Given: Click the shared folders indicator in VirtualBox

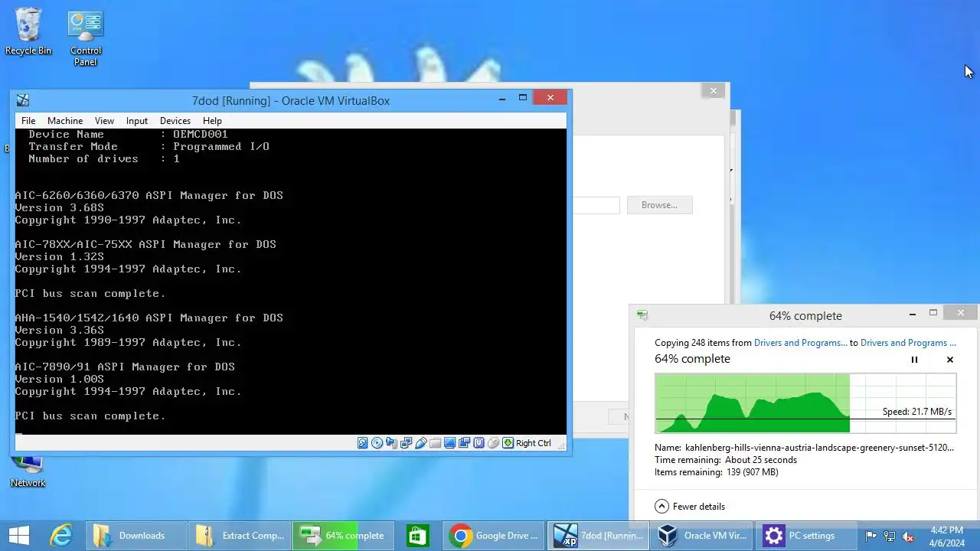Looking at the screenshot, I should point(435,443).
